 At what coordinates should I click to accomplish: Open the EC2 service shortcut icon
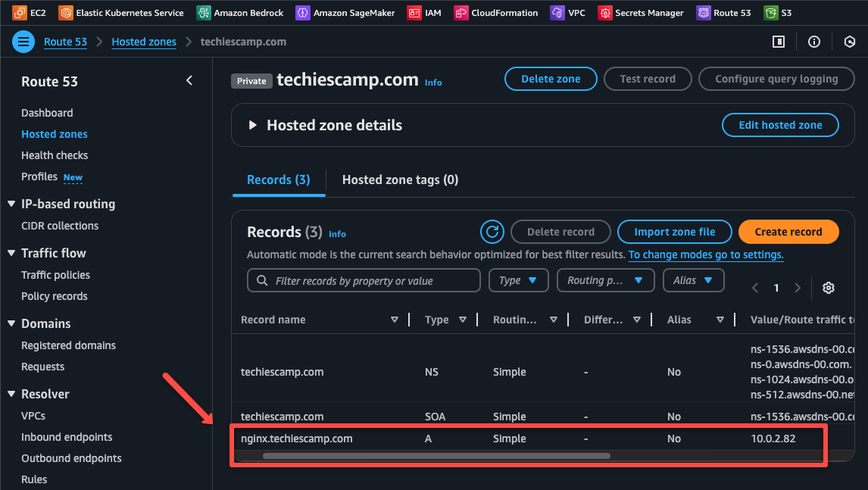pyautogui.click(x=19, y=13)
